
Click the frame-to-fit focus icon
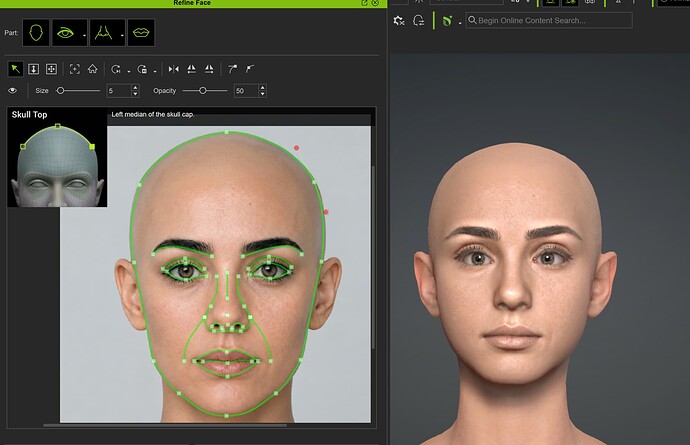click(75, 69)
